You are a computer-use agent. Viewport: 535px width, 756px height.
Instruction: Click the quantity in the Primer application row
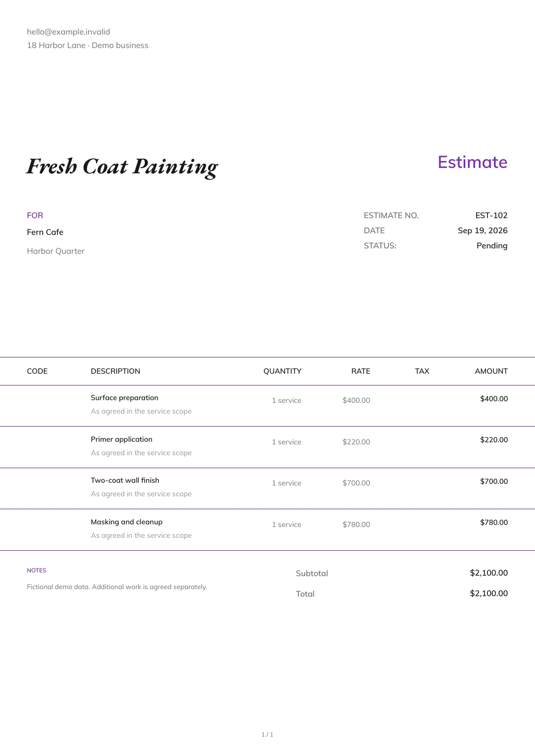(x=286, y=442)
